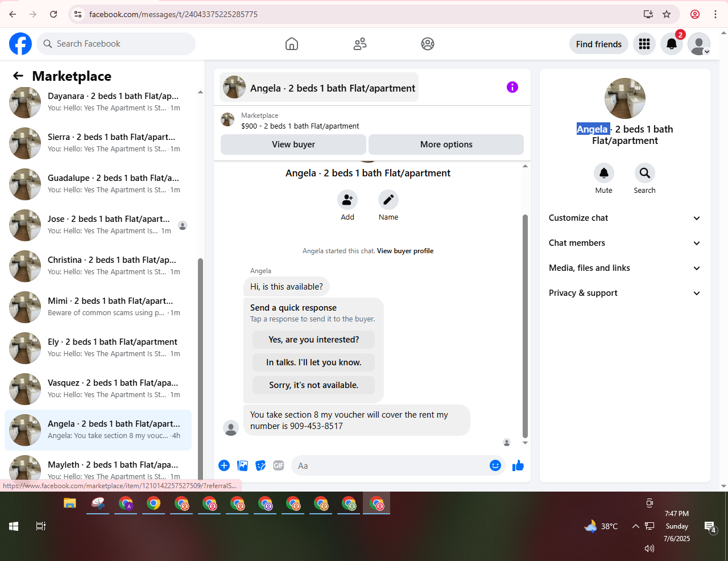Go back with the Marketplace back arrow
728x561 pixels.
[x=18, y=76]
